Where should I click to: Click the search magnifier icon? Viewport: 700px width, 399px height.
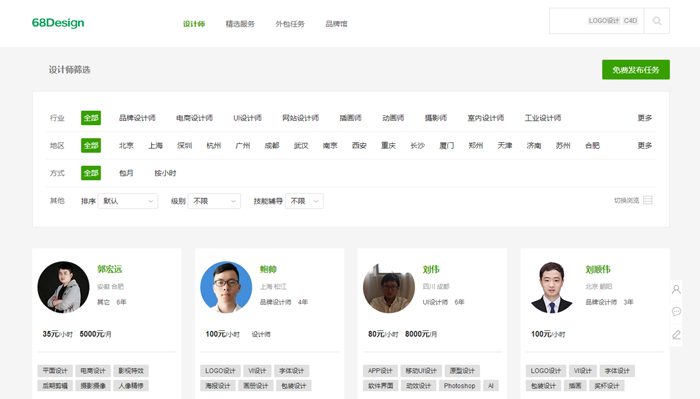coord(657,21)
